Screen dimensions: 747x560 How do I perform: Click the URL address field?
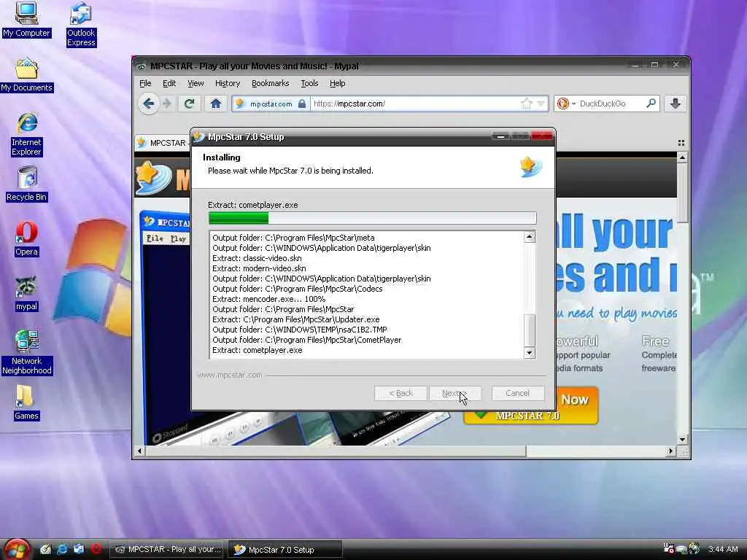[x=414, y=104]
